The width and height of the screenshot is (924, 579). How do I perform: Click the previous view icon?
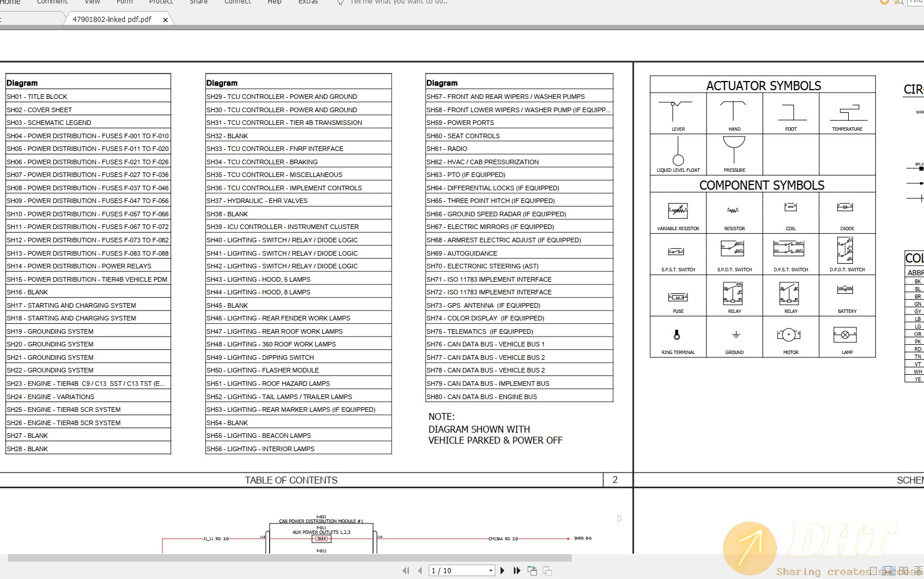532,571
